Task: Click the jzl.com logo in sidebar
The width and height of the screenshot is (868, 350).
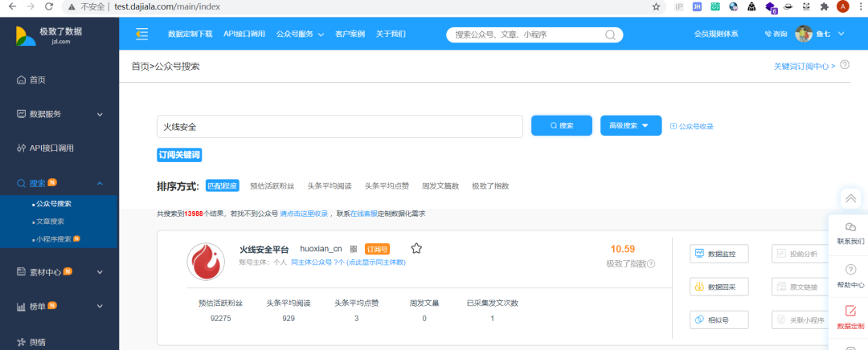Action: click(49, 35)
